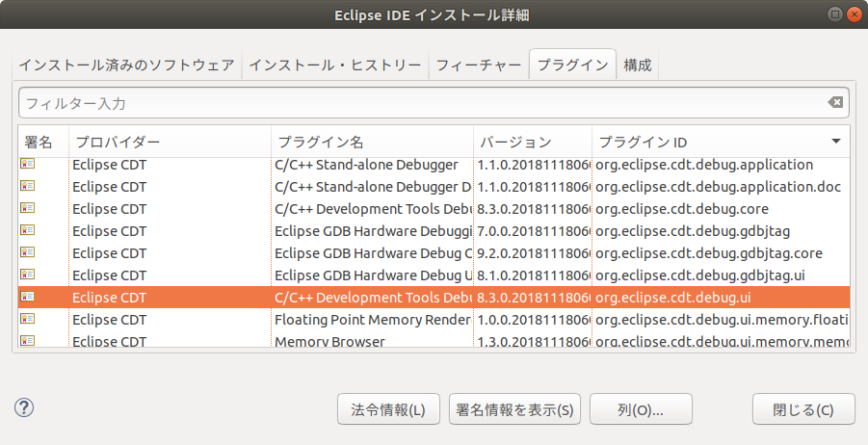Clear the filter text field
This screenshot has width=868, height=445.
coord(835,102)
